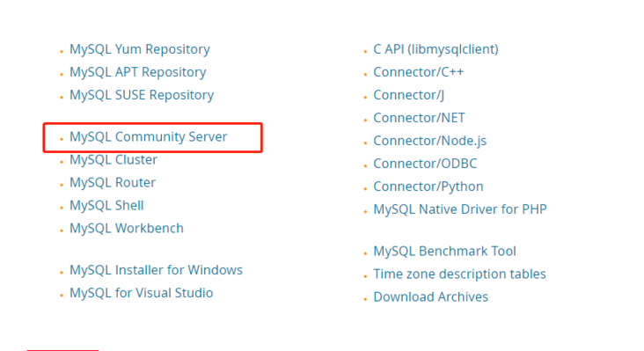Open the C API (libmysqlclient) link
The image size is (644, 351).
(x=435, y=49)
